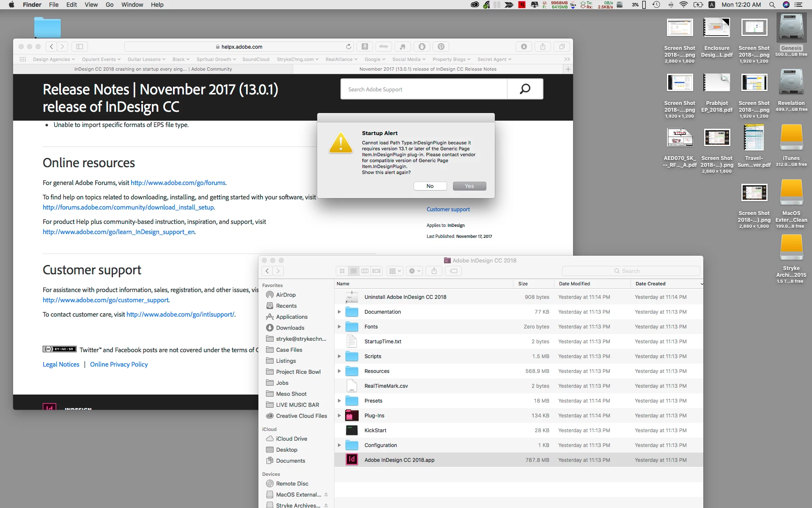This screenshot has height=508, width=812.
Task: Click the Search Adobe Support field
Action: [x=424, y=89]
